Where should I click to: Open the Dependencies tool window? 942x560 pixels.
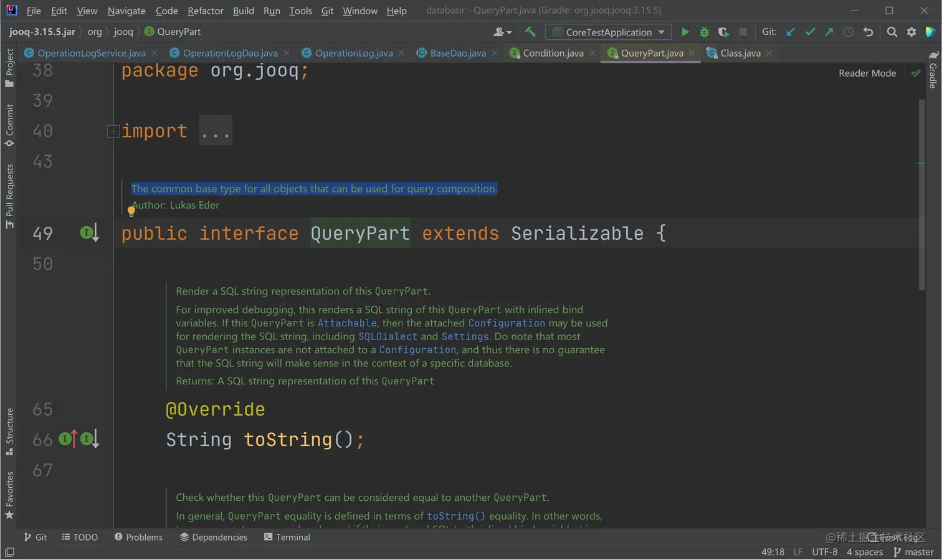coord(214,537)
